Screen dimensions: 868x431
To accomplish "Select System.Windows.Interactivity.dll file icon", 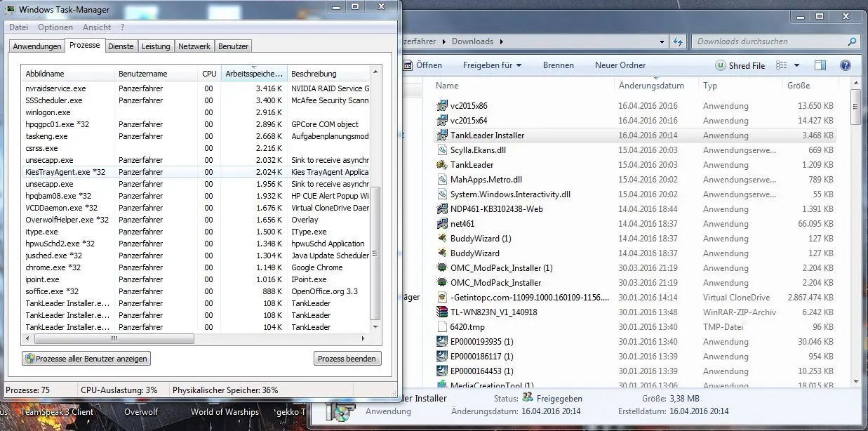I will click(442, 194).
